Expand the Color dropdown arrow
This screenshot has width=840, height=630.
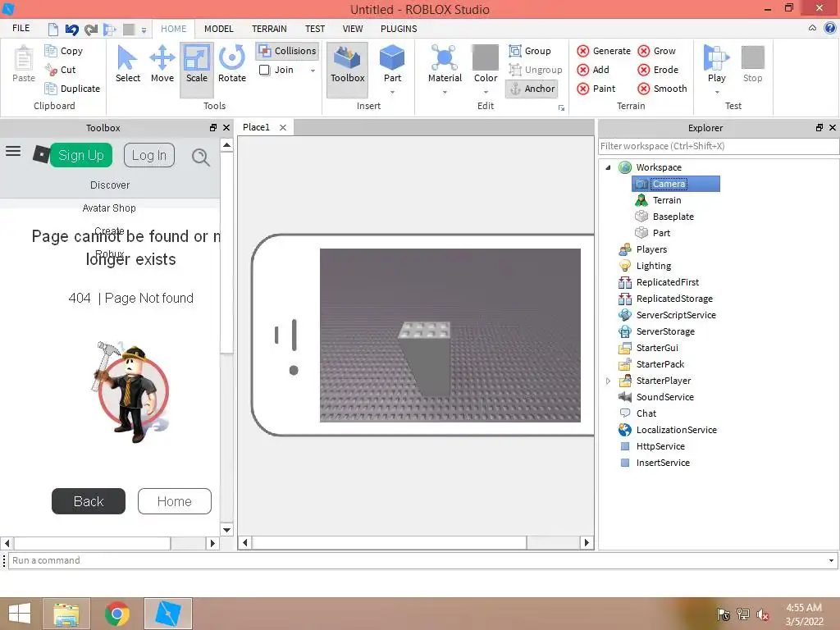(486, 93)
